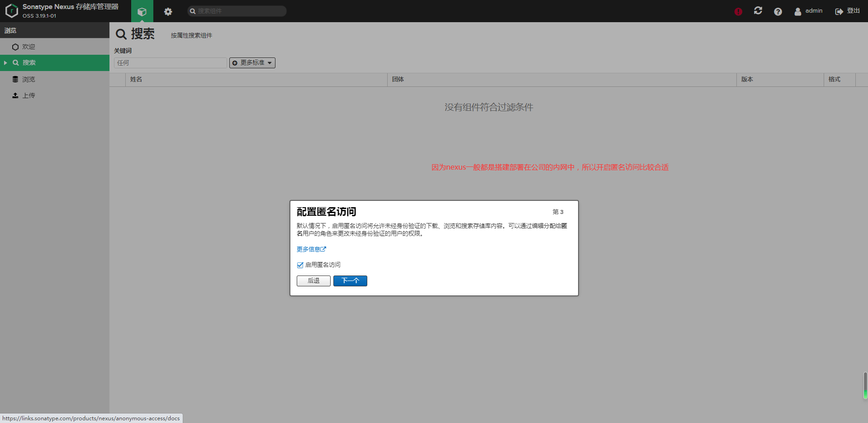Click the refresh icon in the header
This screenshot has width=868, height=423.
pyautogui.click(x=758, y=11)
